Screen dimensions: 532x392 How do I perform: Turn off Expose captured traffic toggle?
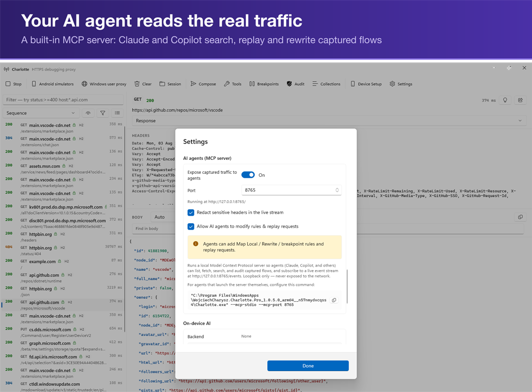248,175
